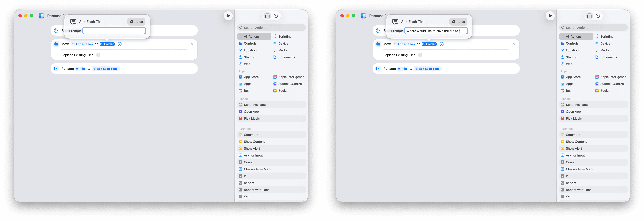The image size is (644, 220).
Task: Open the action library icon in right window
Action: [589, 16]
